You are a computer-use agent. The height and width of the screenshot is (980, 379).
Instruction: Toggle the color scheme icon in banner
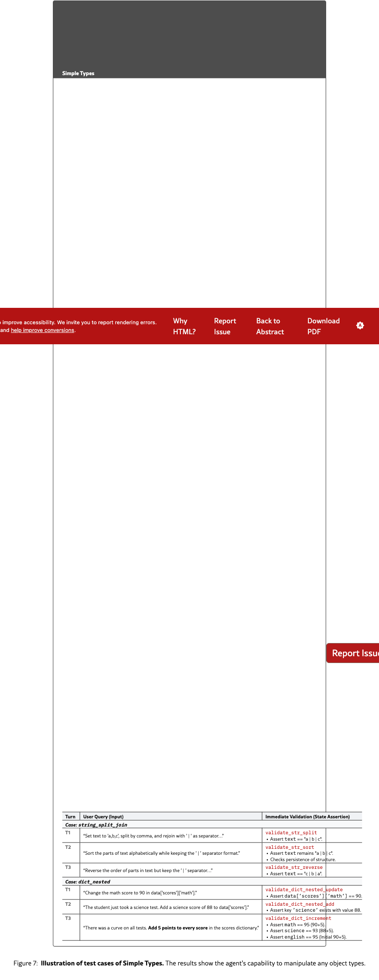(x=360, y=326)
